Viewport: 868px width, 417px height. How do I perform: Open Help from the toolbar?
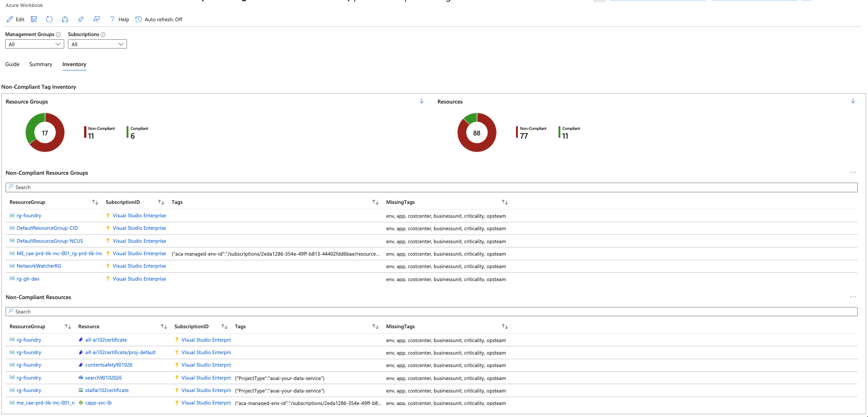click(x=119, y=19)
